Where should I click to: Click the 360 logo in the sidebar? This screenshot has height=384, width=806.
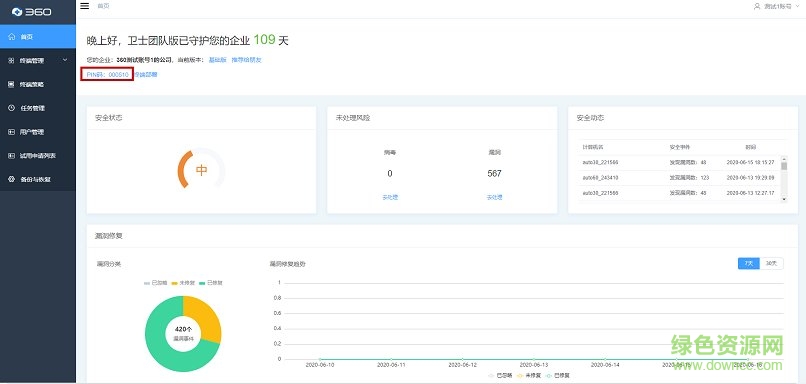32,11
